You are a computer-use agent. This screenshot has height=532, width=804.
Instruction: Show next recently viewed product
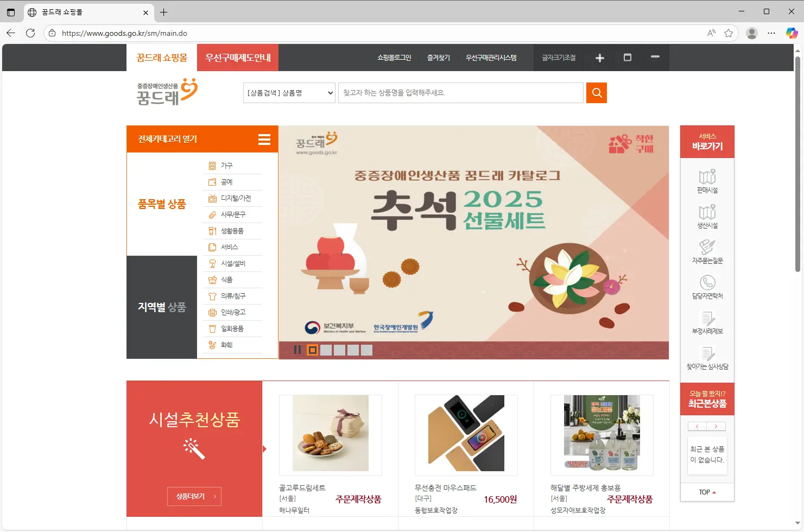tap(716, 426)
